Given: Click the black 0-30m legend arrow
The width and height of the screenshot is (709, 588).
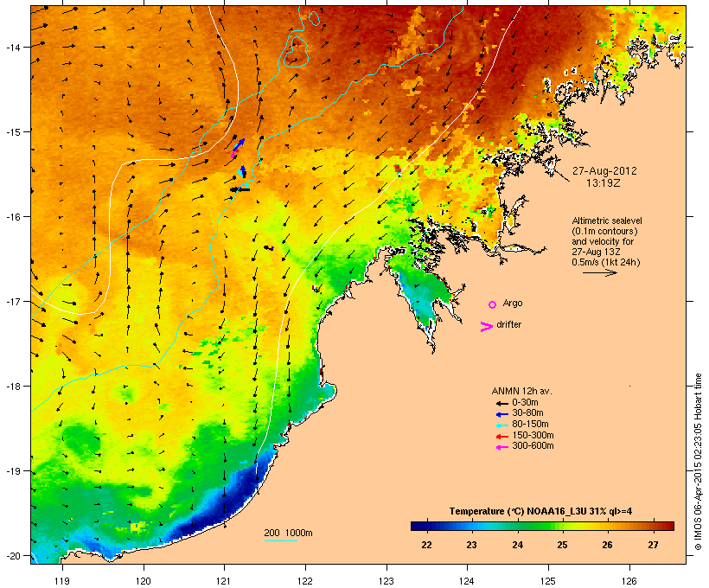Looking at the screenshot, I should [x=501, y=403].
